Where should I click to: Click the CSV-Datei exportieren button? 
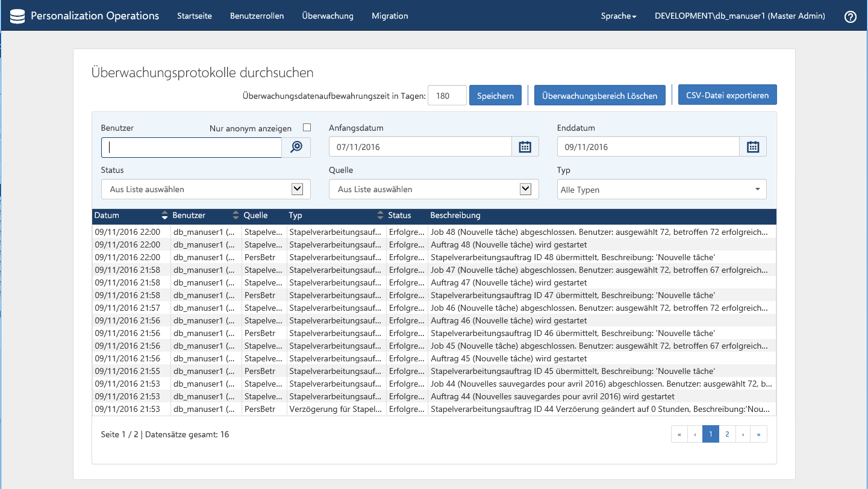[727, 95]
